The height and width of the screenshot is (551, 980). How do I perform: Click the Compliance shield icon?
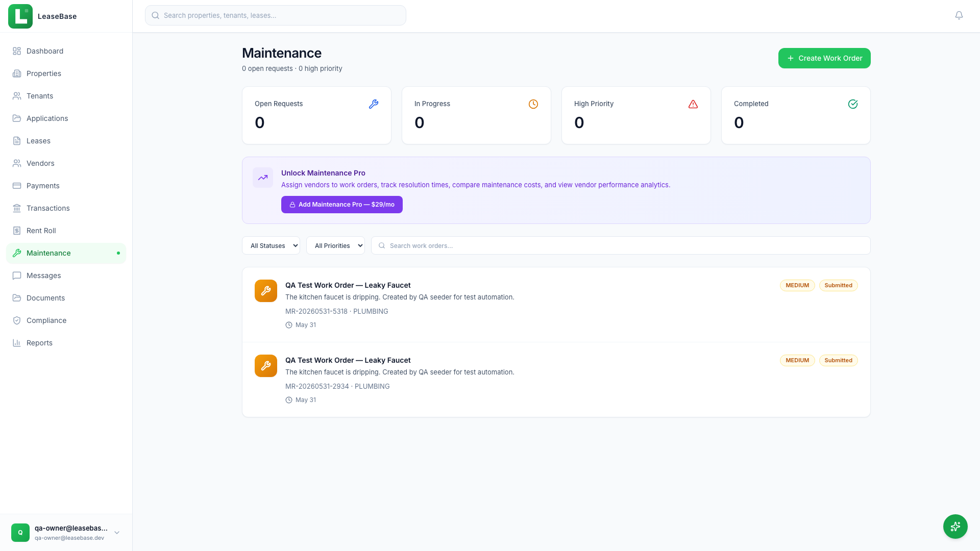point(17,320)
